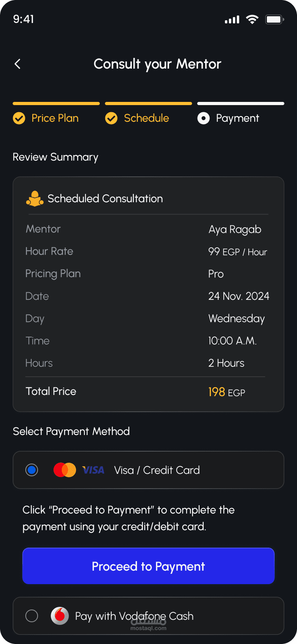Click the Payment step progress bar
This screenshot has width=297, height=644.
[x=241, y=103]
